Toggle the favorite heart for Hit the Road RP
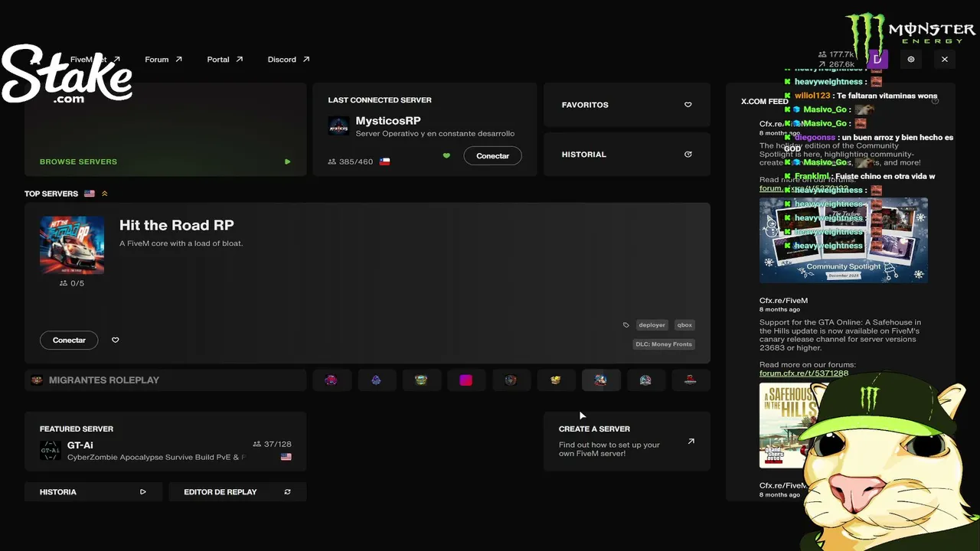980x551 pixels. (x=116, y=340)
